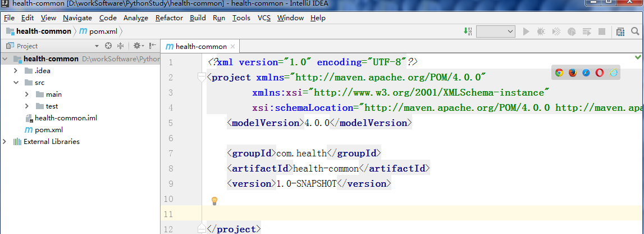The width and height of the screenshot is (644, 234).
Task: Click the fold marker at line 12
Action: pos(202,228)
